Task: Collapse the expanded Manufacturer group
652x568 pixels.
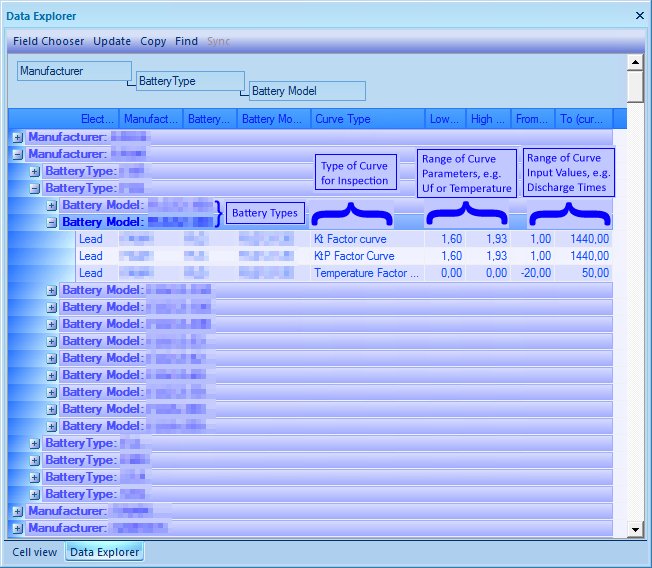Action: (x=17, y=154)
